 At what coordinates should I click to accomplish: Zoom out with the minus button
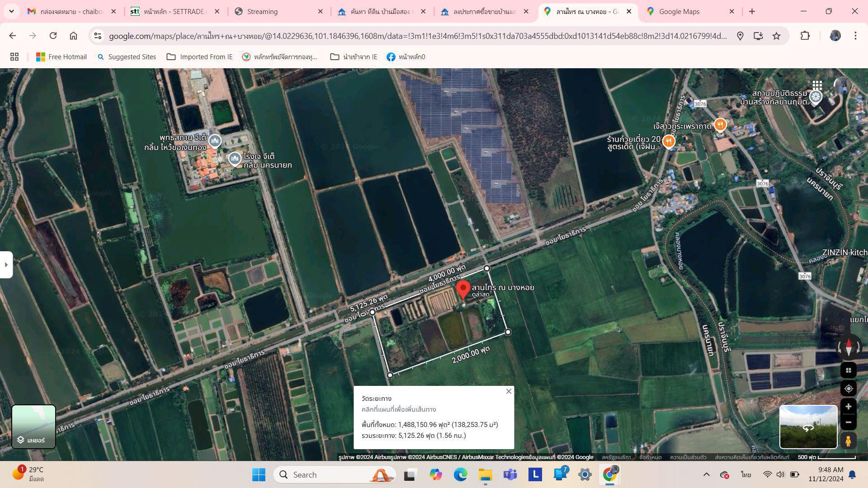848,422
